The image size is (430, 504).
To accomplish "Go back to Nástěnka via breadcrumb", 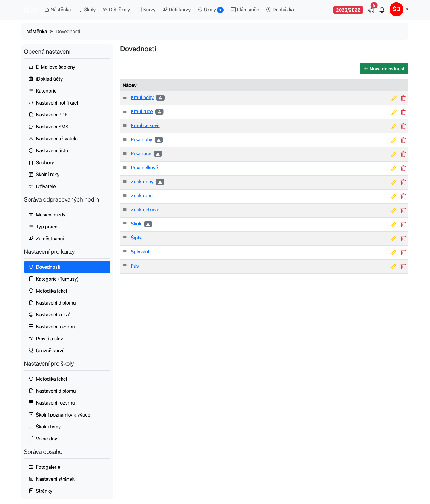I will pyautogui.click(x=37, y=31).
